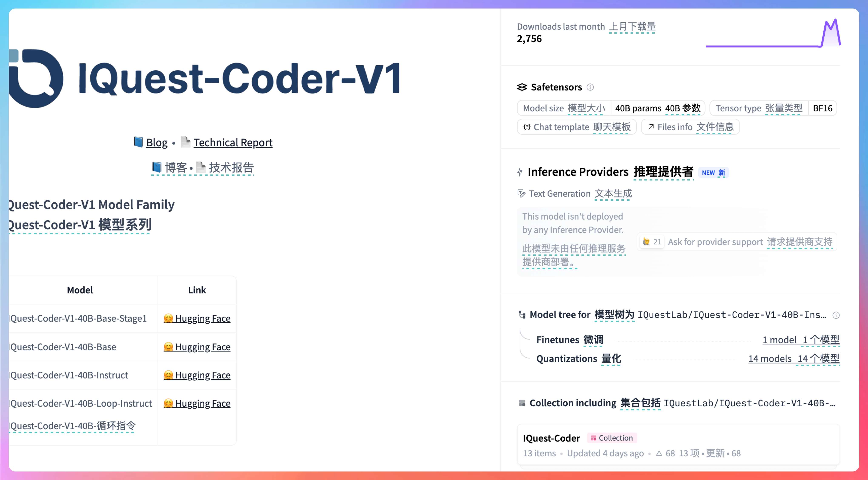Open the Chat template viewer

tap(577, 127)
